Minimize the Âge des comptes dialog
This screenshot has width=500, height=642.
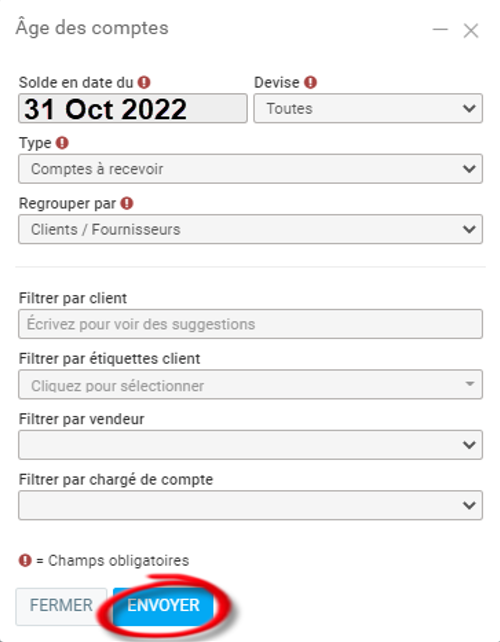pyautogui.click(x=440, y=29)
